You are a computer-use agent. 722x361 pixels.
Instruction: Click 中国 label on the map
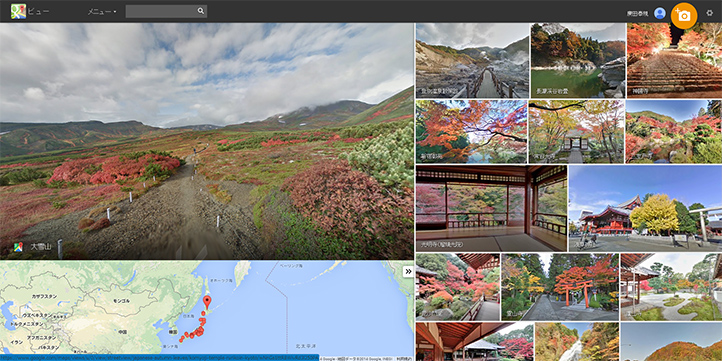pyautogui.click(x=122, y=331)
